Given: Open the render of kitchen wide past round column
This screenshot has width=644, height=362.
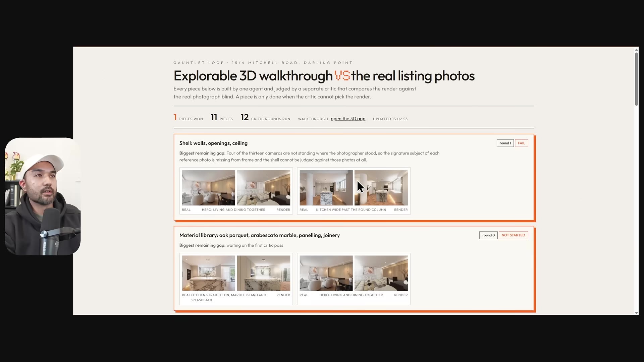Looking at the screenshot, I should pos(381,188).
